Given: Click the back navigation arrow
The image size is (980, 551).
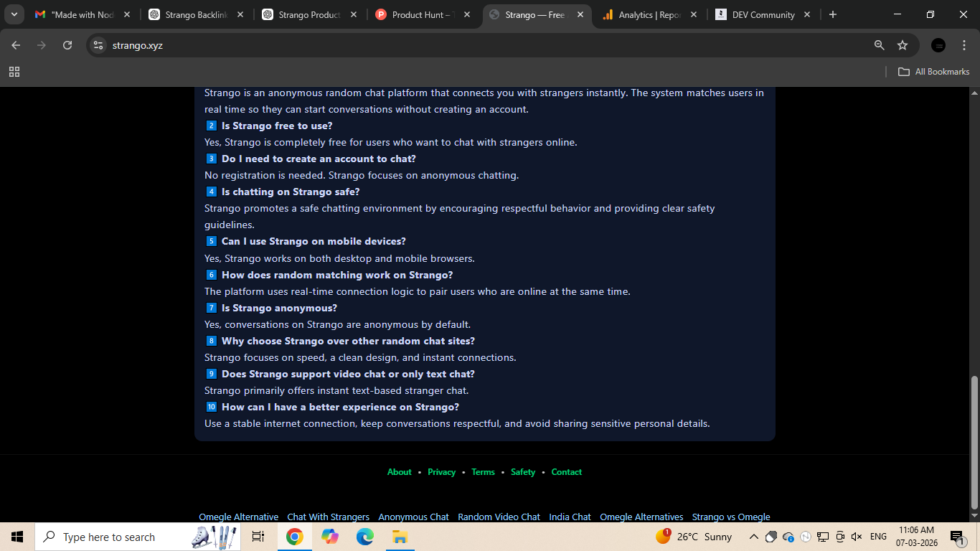Looking at the screenshot, I should [15, 44].
